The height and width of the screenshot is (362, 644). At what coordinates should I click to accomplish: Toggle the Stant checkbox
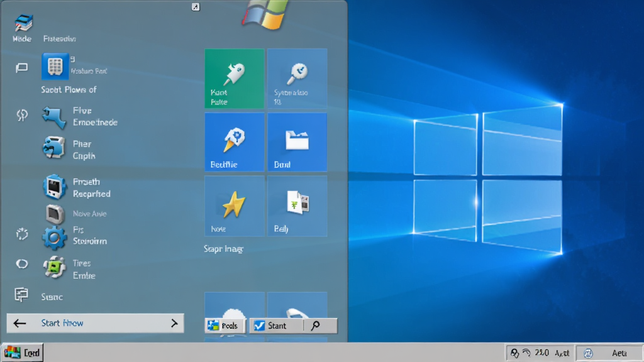259,326
